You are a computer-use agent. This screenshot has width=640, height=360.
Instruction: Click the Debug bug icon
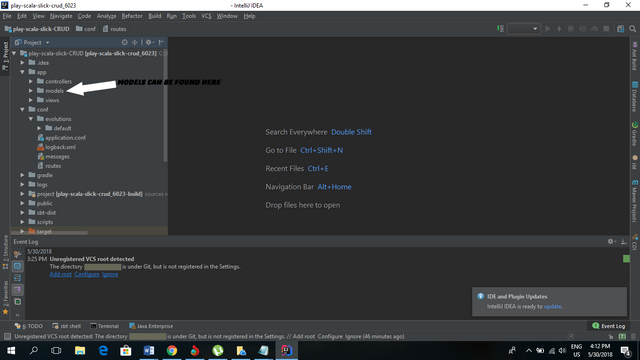pos(571,29)
